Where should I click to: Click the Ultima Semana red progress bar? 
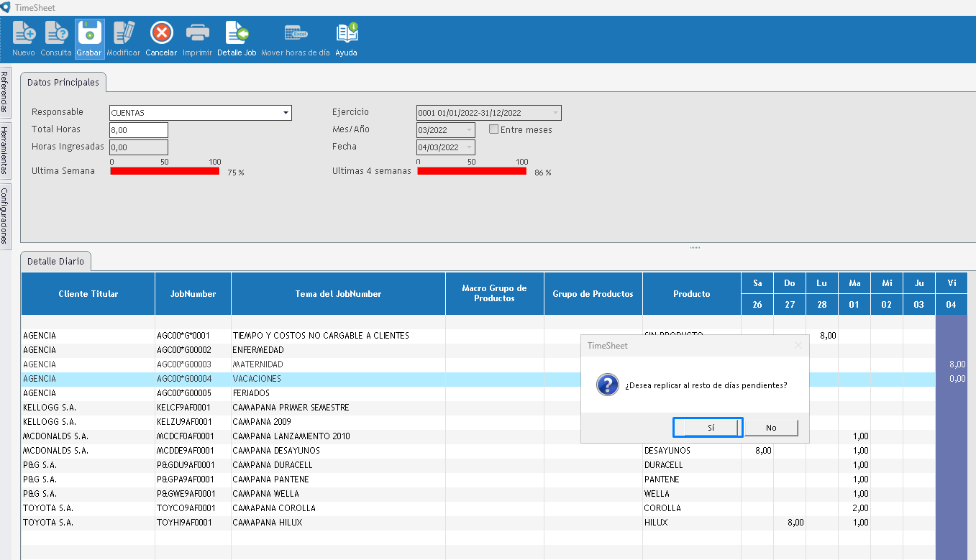point(165,171)
